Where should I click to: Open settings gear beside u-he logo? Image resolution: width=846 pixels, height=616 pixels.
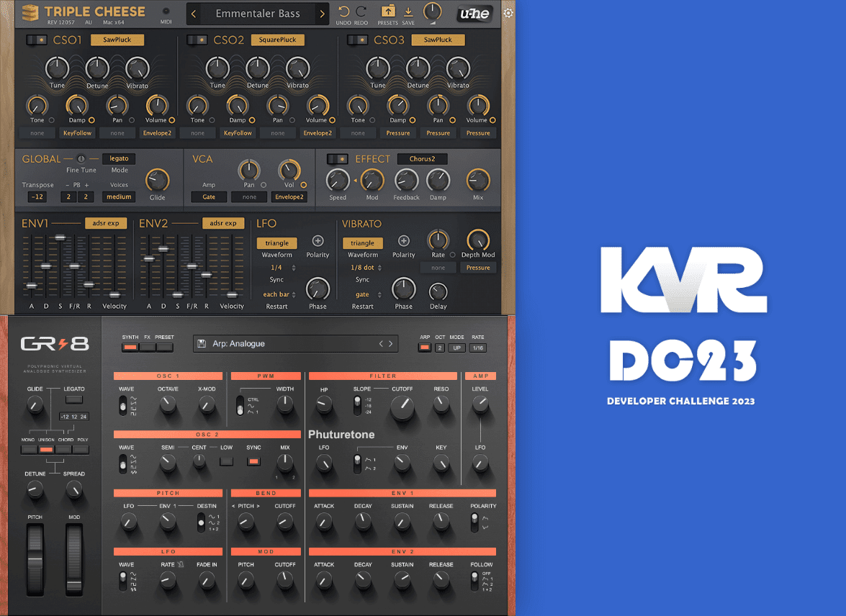pyautogui.click(x=508, y=13)
